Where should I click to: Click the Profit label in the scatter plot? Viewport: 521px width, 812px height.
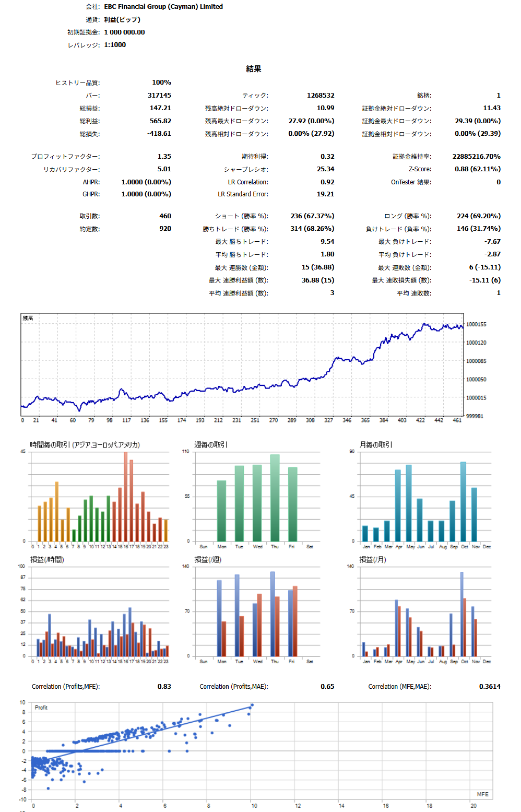tap(41, 708)
